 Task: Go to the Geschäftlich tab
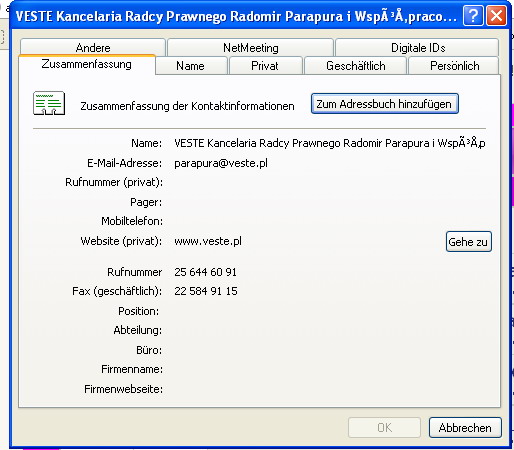[x=356, y=65]
